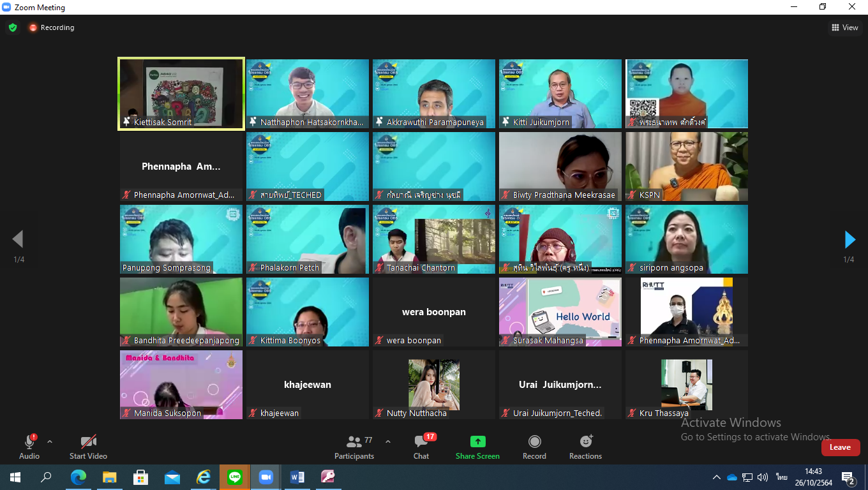Image resolution: width=868 pixels, height=490 pixels.
Task: Go to next gallery page arrow
Action: coord(849,239)
